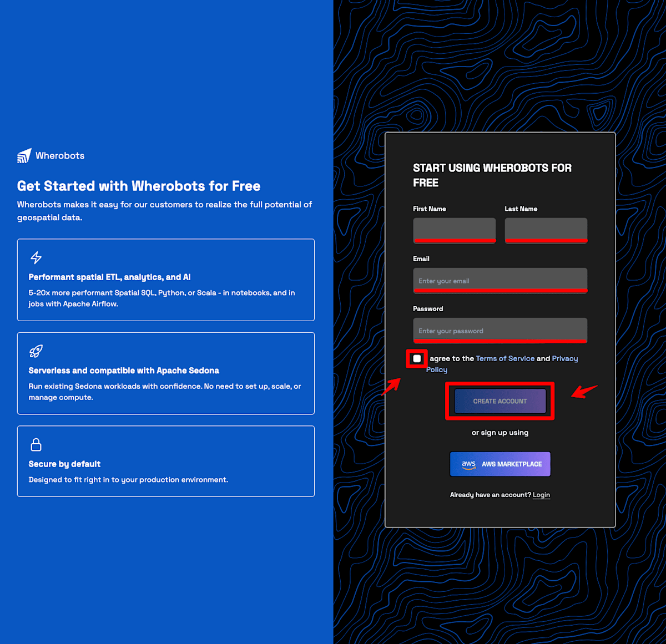Click the lightning bolt icon in the Performant card
Viewport: 666px width, 644px height.
(36, 257)
